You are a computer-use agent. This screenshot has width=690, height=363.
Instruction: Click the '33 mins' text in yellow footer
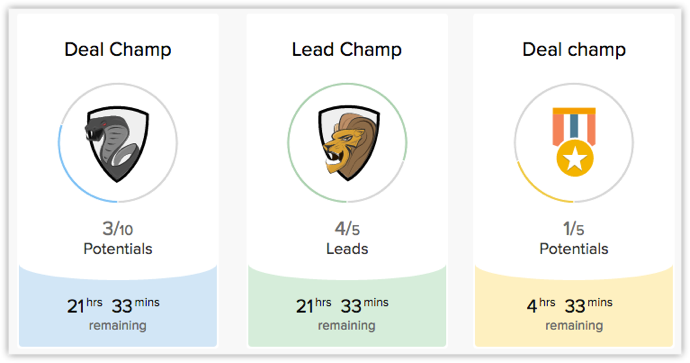pyautogui.click(x=588, y=305)
